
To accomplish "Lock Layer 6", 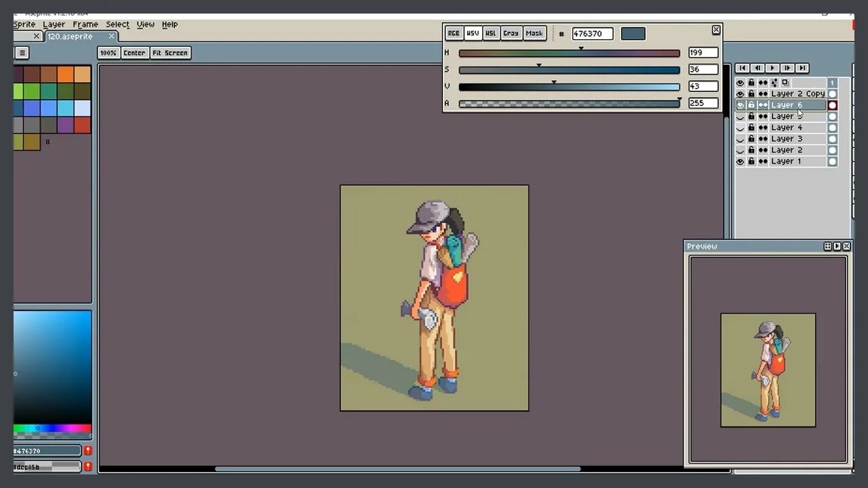I will pos(751,105).
